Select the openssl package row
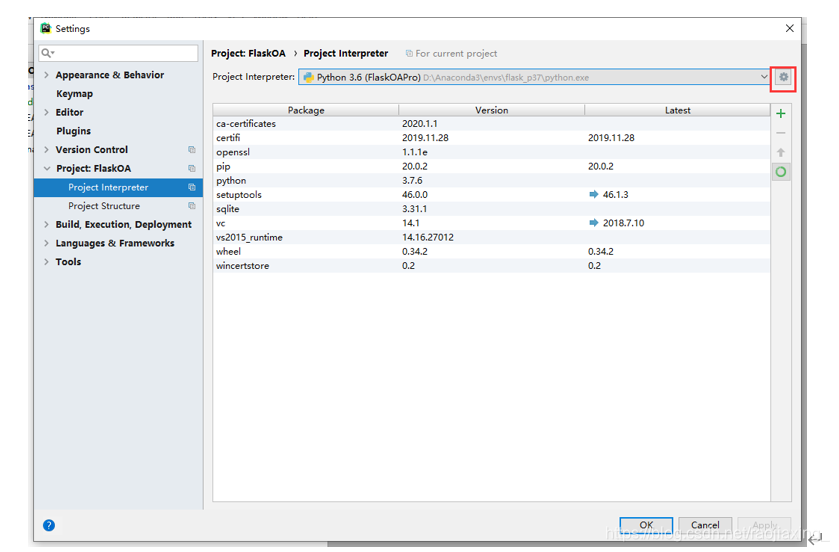 [491, 152]
